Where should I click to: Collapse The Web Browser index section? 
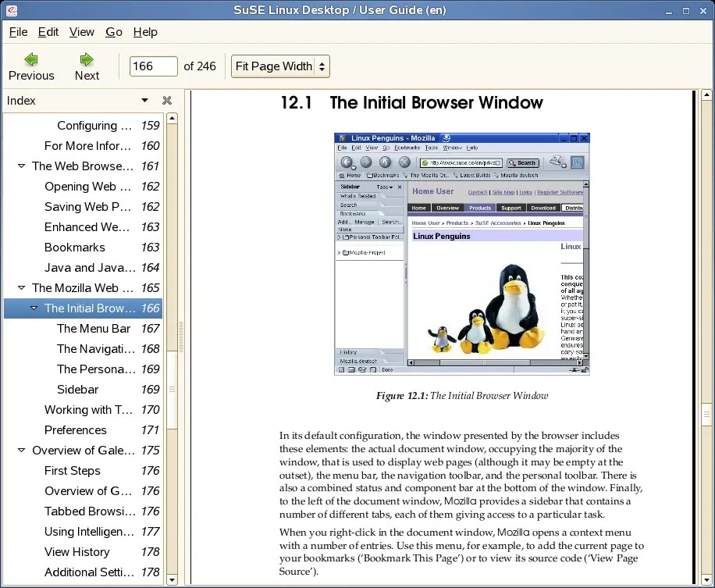pyautogui.click(x=22, y=166)
